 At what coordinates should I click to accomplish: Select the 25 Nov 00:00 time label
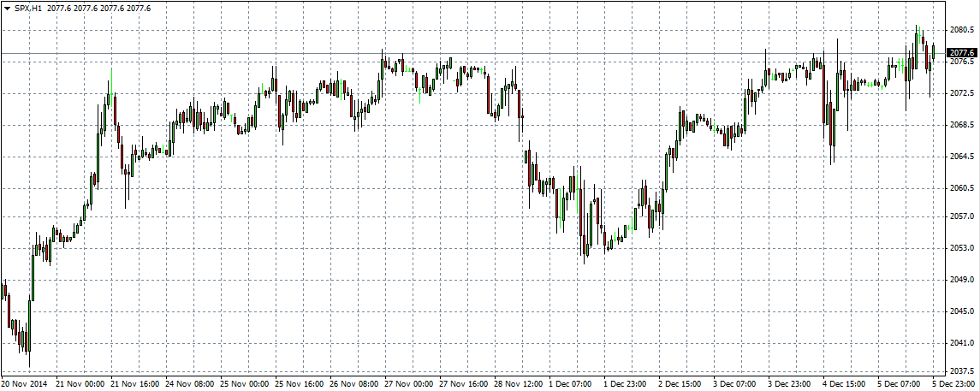[x=246, y=384]
